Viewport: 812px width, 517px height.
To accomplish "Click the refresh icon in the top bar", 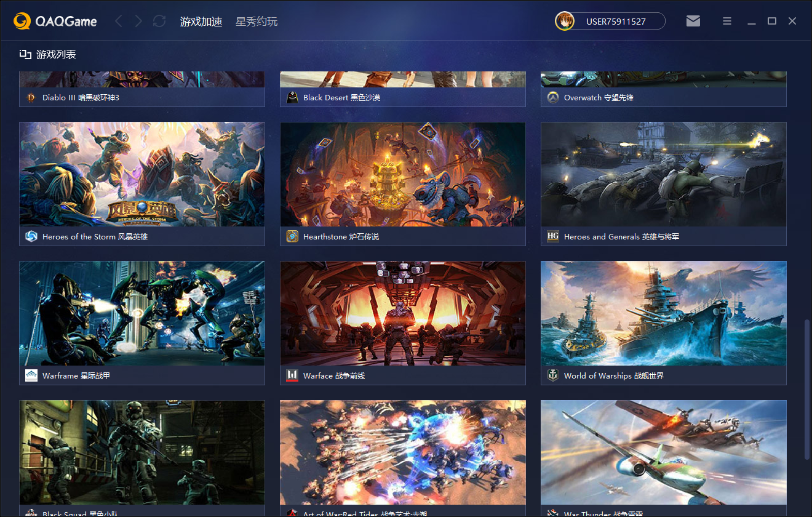I will pos(159,20).
